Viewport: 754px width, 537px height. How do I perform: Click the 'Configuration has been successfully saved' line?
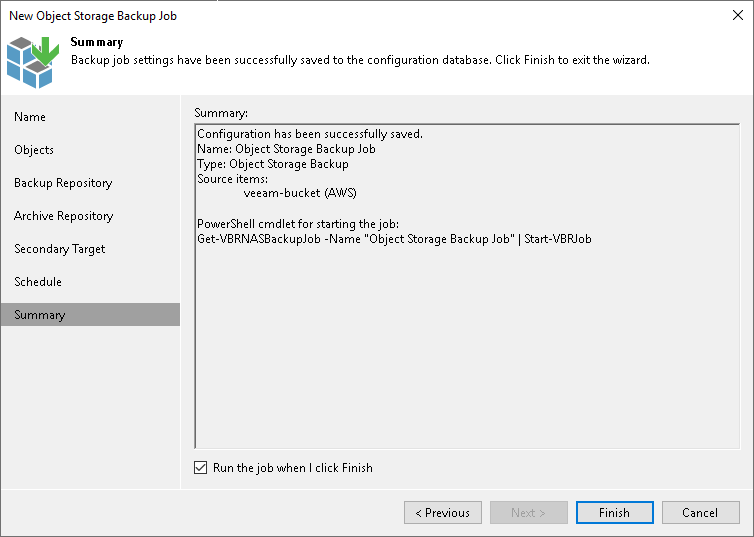click(x=310, y=134)
